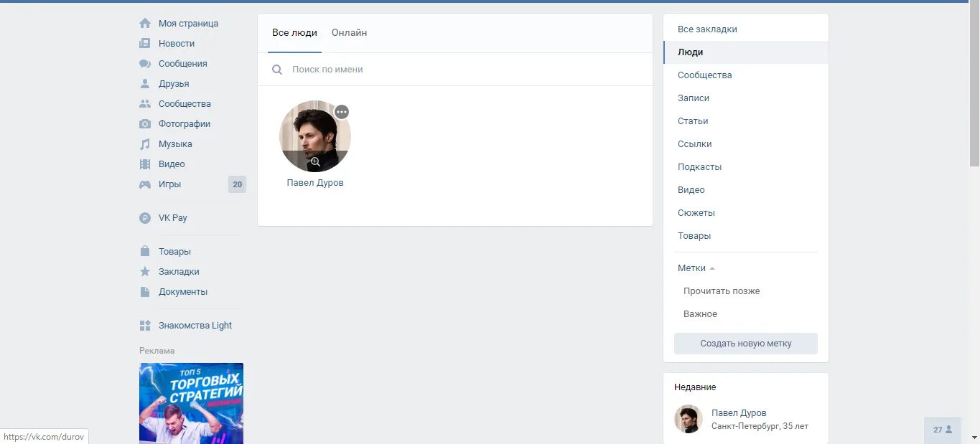The height and width of the screenshot is (444, 980).
Task: Click Павел Дуров's small avatar in Недавние
Action: click(688, 419)
